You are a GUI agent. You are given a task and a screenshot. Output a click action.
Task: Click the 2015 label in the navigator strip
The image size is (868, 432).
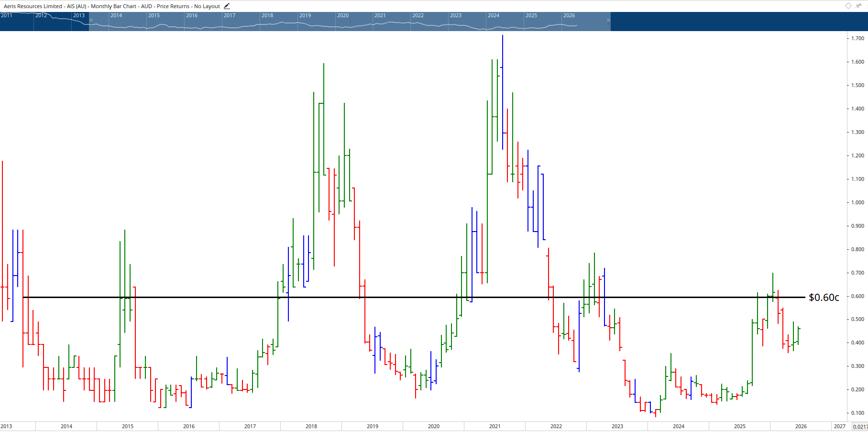[154, 15]
